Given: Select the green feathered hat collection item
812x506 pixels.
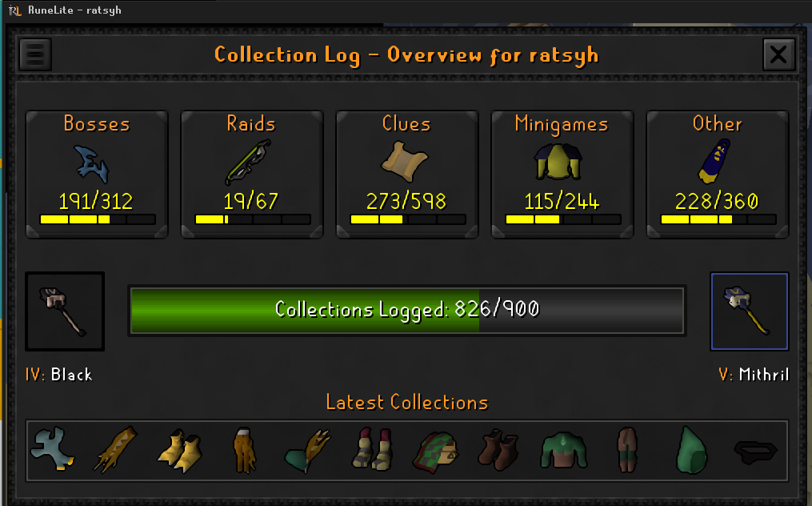Looking at the screenshot, I should click(308, 451).
